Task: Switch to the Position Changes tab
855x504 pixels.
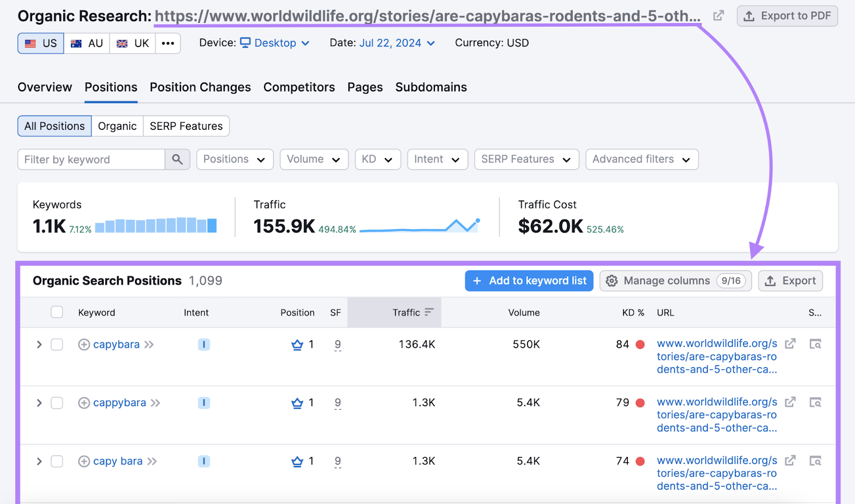Action: click(200, 87)
